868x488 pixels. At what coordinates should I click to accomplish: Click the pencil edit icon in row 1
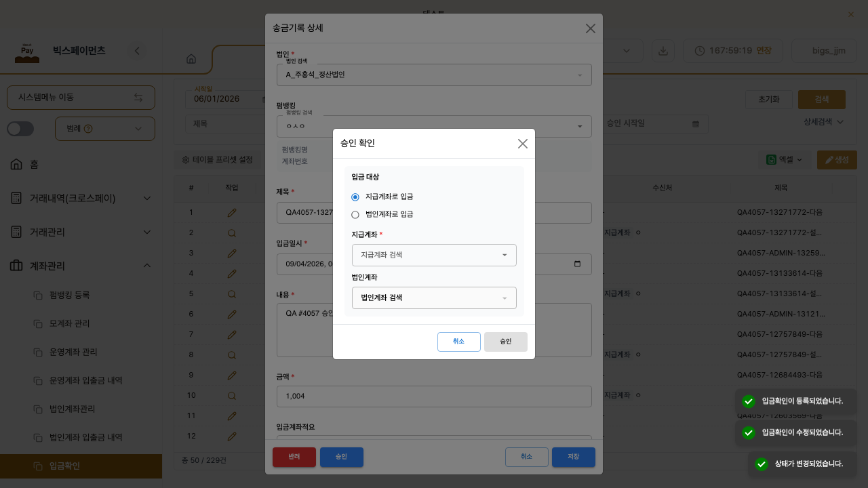point(232,212)
